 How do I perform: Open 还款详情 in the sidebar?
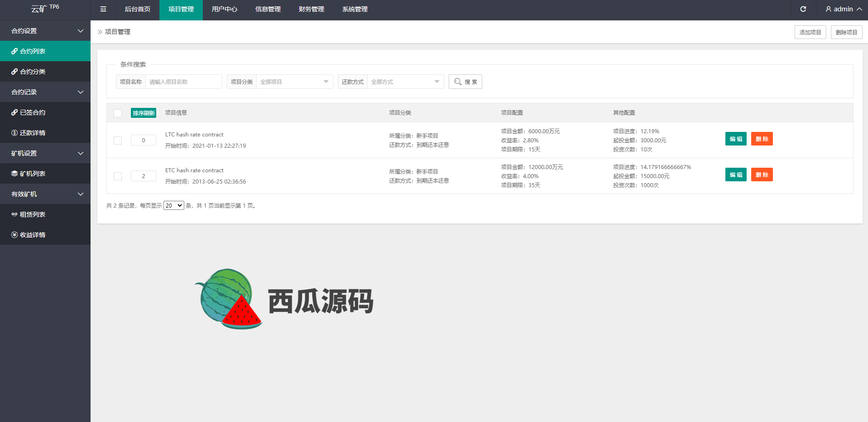45,133
